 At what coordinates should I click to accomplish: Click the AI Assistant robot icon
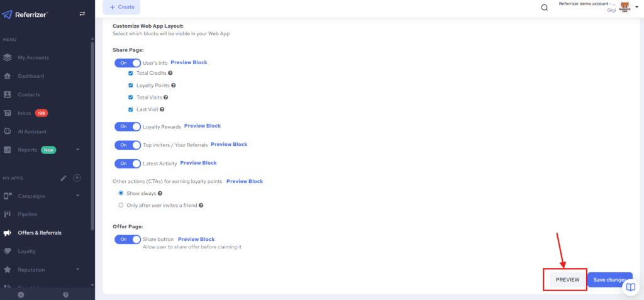coord(8,131)
